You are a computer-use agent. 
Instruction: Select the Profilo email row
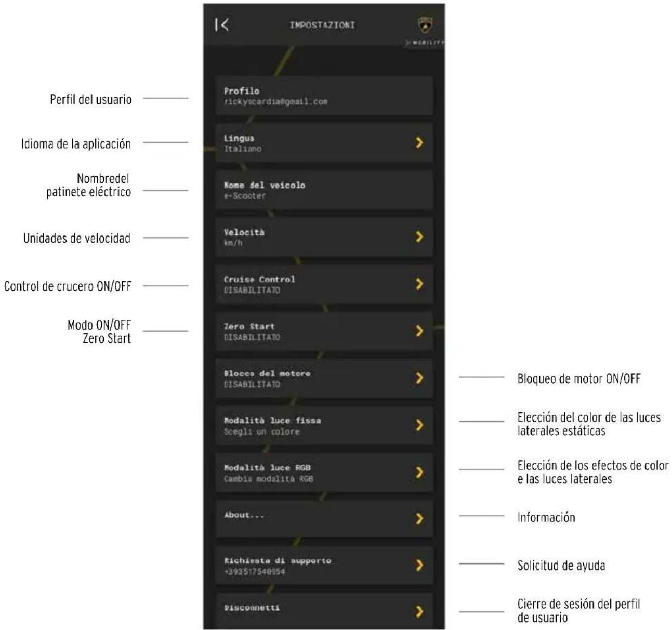pyautogui.click(x=324, y=96)
